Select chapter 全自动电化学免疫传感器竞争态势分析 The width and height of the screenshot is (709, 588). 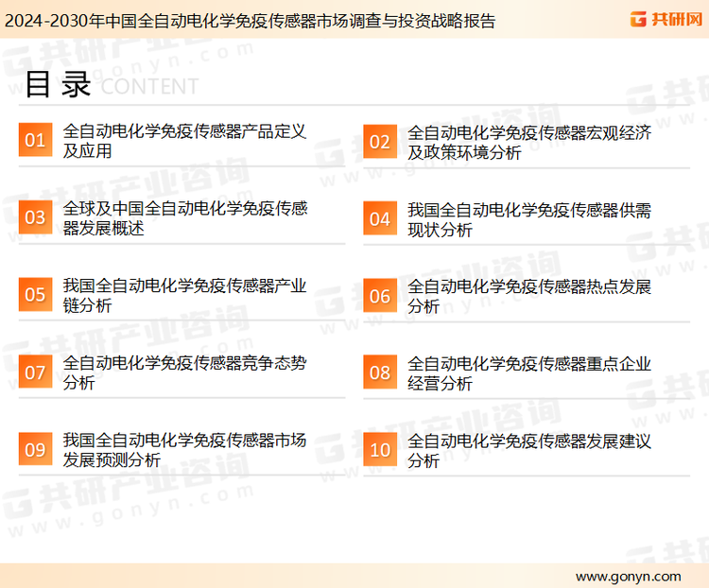[184, 372]
